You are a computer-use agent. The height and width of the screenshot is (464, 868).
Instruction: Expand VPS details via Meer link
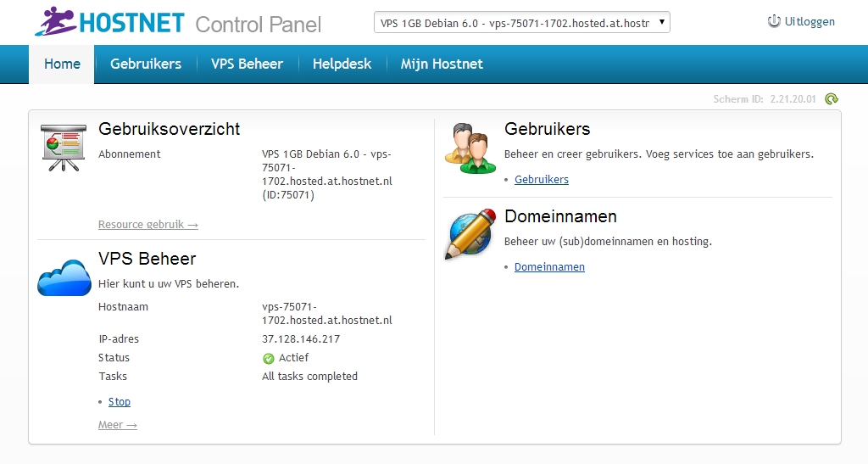(x=117, y=425)
